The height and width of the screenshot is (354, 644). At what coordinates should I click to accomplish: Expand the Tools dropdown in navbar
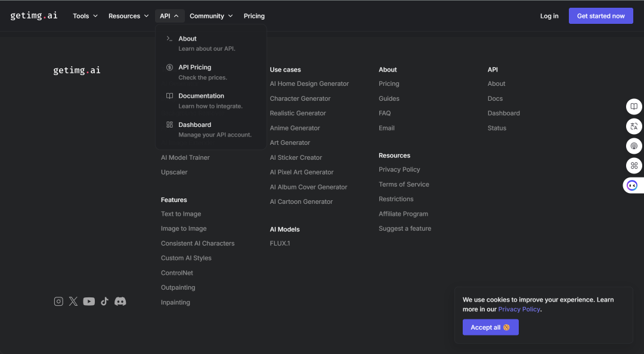coord(85,16)
